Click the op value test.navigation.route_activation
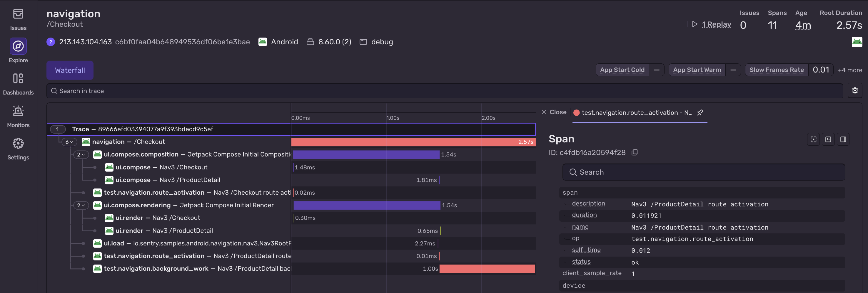Image resolution: width=868 pixels, height=293 pixels. 692,239
